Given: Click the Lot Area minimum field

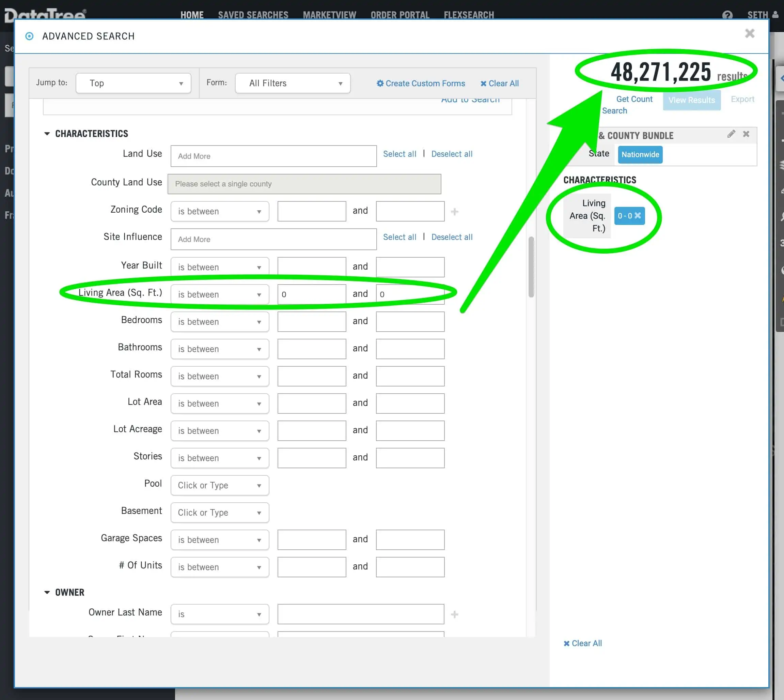Looking at the screenshot, I should (x=312, y=404).
